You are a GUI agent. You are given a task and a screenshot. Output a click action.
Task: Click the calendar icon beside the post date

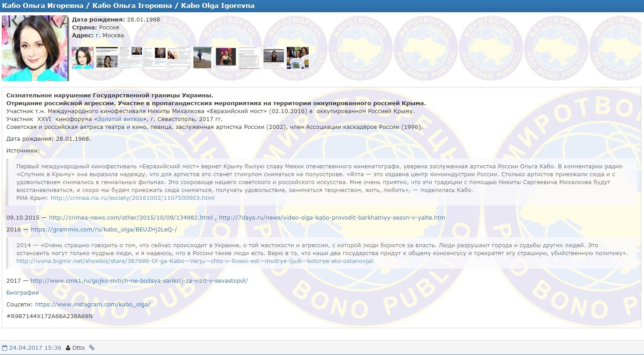click(x=5, y=348)
